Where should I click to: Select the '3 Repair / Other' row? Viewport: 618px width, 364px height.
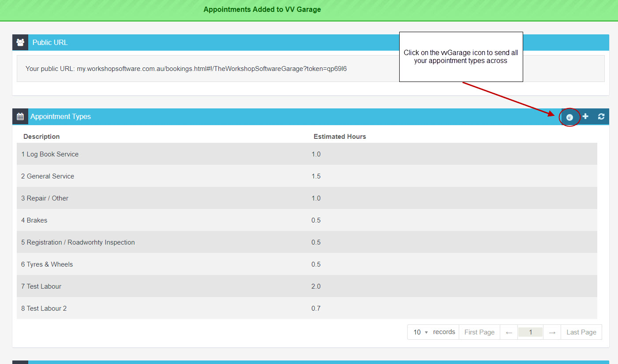(307, 198)
